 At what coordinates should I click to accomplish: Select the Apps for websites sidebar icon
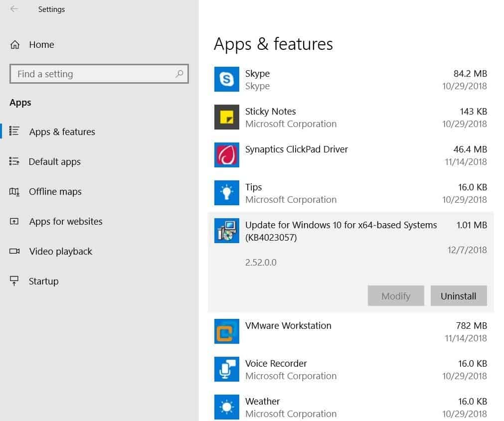(14, 222)
